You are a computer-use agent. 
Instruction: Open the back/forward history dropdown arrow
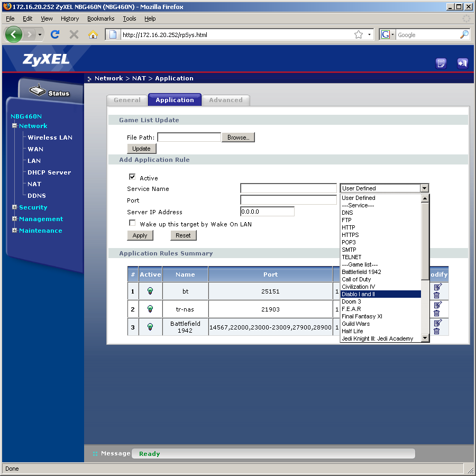[x=40, y=34]
